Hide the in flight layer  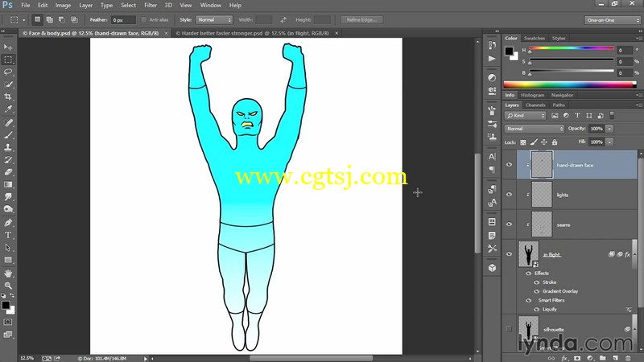point(510,254)
